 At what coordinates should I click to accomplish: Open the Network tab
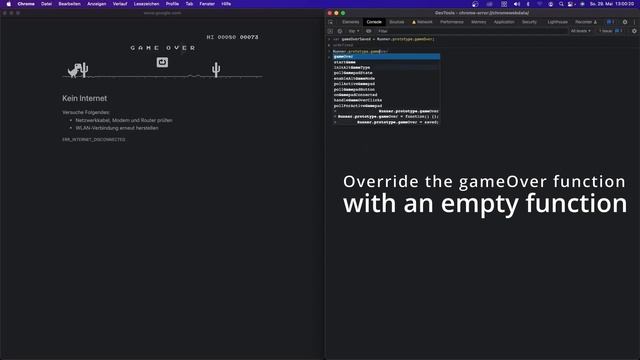click(x=422, y=22)
